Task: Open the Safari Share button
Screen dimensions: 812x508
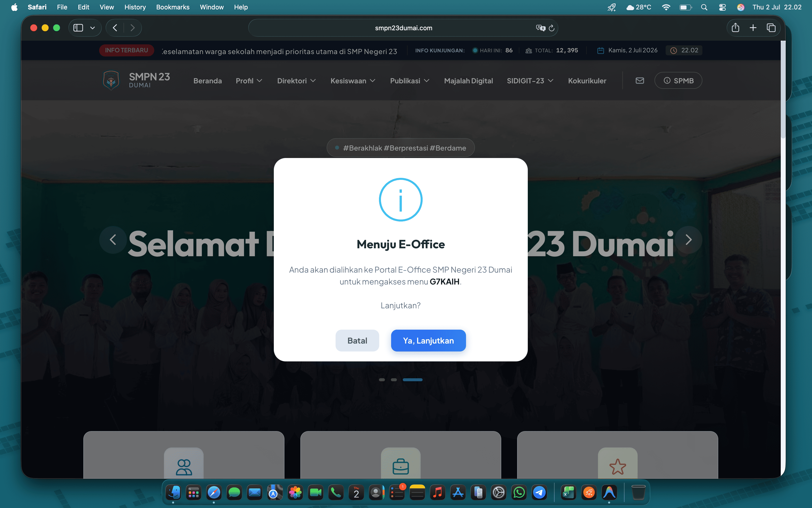Action: pos(735,28)
